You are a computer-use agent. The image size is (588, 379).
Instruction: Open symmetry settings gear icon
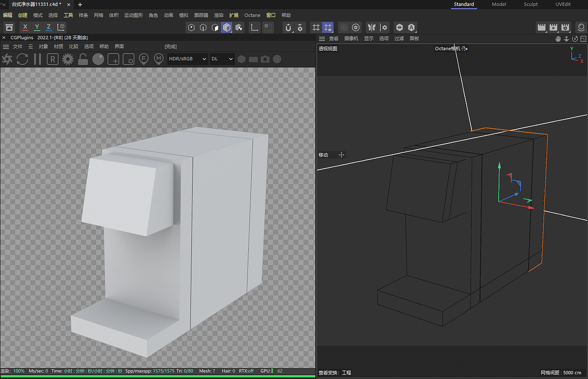(x=384, y=28)
